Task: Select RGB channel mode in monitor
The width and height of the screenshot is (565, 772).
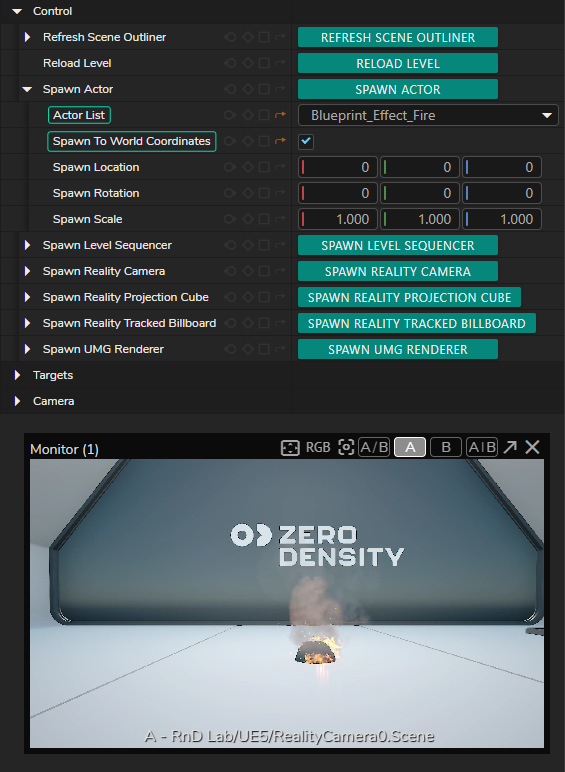Action: click(318, 447)
